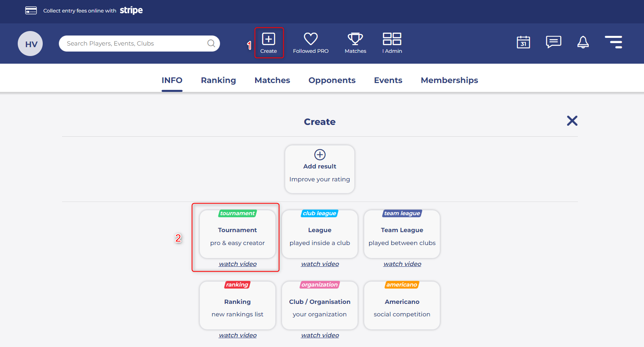
Task: Open the notifications bell icon
Action: tap(583, 42)
